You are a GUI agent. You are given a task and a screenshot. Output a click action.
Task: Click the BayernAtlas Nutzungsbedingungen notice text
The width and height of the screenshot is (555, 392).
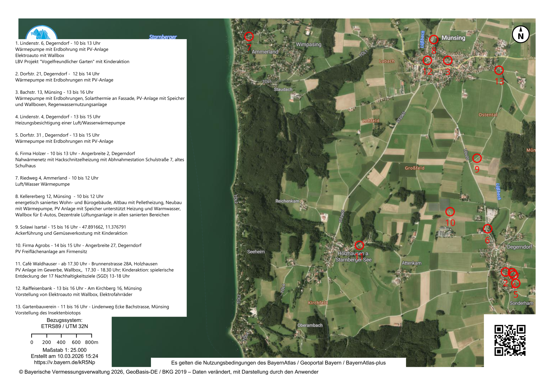[278, 362]
